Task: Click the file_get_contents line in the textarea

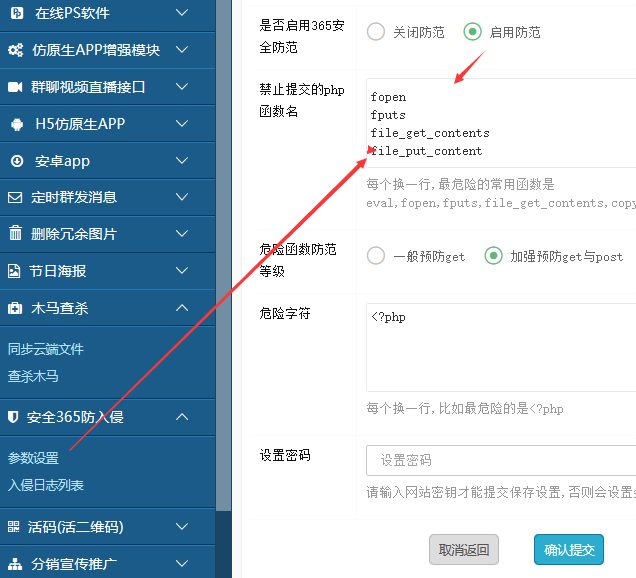Action: (430, 133)
